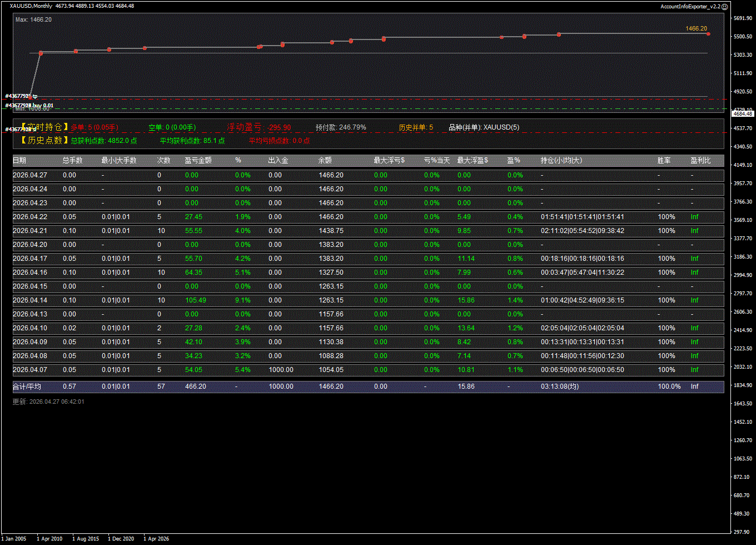This screenshot has height=545, width=756.
Task: Click the 合计/平均 summary row label
Action: [x=27, y=387]
